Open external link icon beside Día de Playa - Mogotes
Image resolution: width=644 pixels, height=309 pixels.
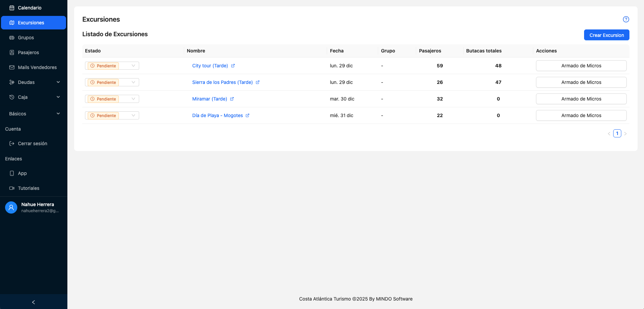point(248,115)
